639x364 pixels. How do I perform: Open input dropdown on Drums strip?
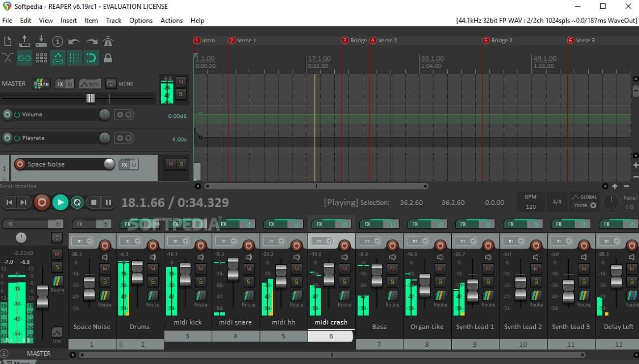(130, 241)
